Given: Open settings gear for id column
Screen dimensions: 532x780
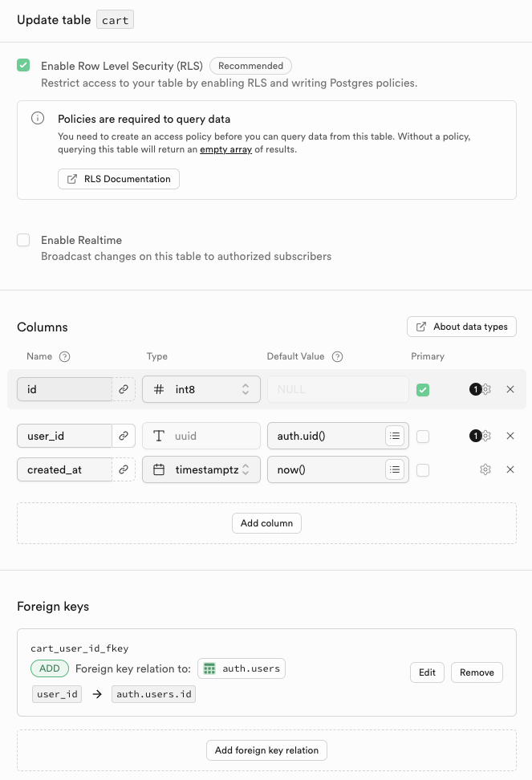Looking at the screenshot, I should (x=485, y=389).
